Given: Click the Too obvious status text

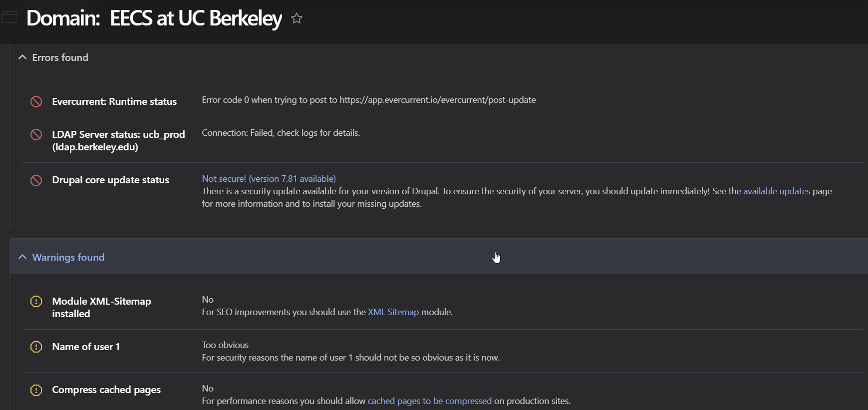Looking at the screenshot, I should pyautogui.click(x=225, y=345).
